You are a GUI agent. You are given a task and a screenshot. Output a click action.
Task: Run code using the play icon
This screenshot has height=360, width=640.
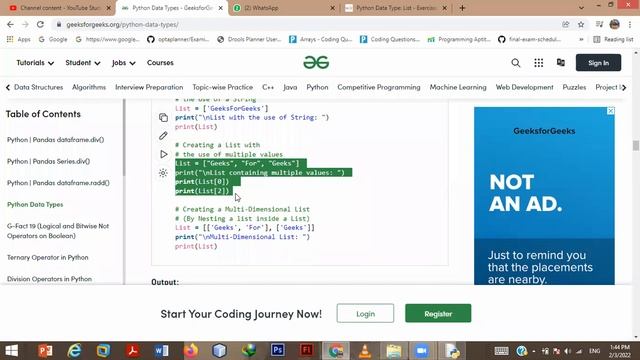164,154
